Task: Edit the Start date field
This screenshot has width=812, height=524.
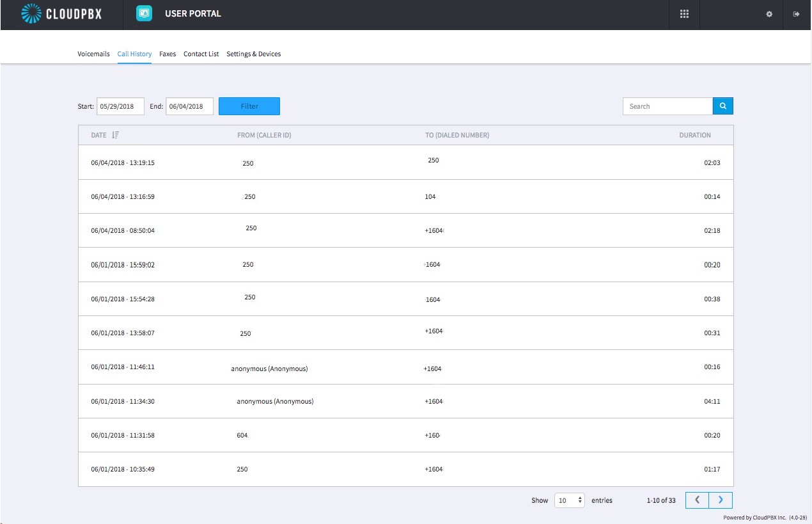Action: point(120,106)
